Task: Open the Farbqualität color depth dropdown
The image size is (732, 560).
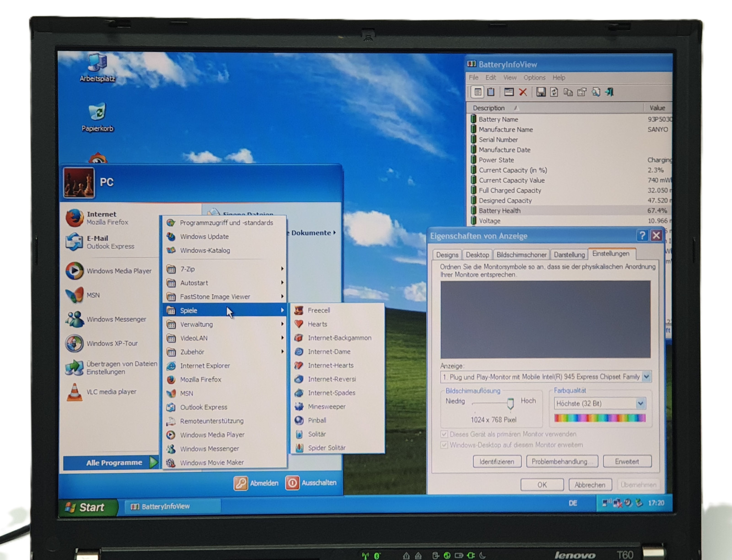Action: click(640, 403)
